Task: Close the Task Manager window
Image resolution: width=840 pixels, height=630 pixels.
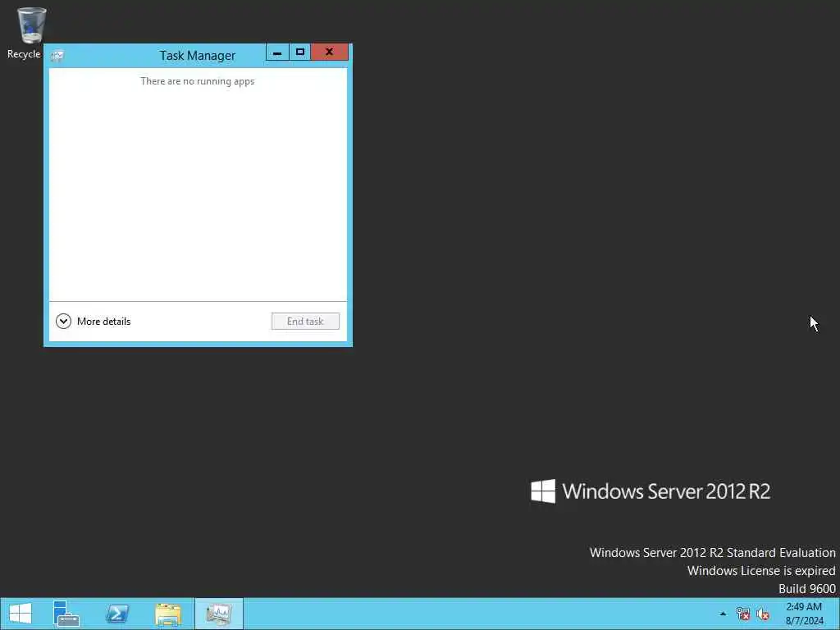Action: click(x=330, y=52)
